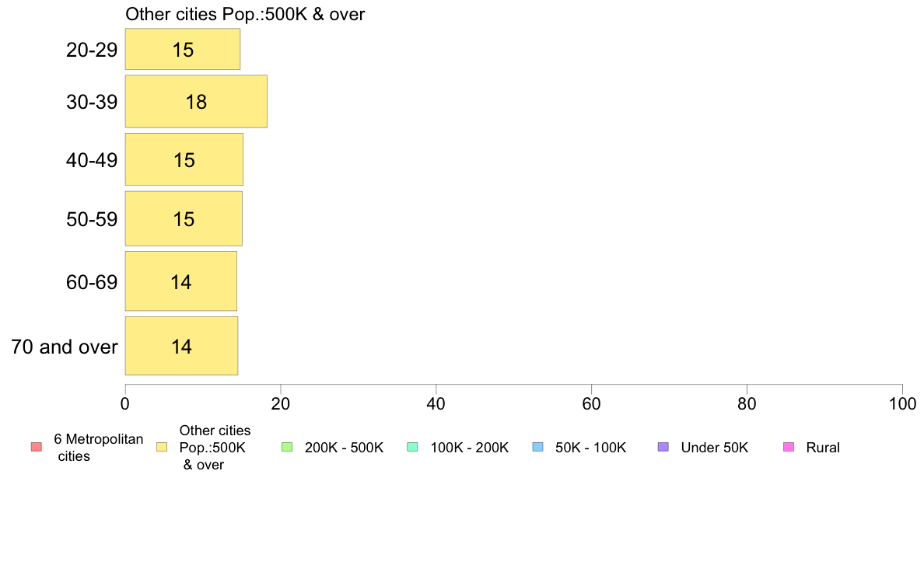Select the 30-39 bar showing 18
The height and width of the screenshot is (572, 924).
[x=196, y=101]
